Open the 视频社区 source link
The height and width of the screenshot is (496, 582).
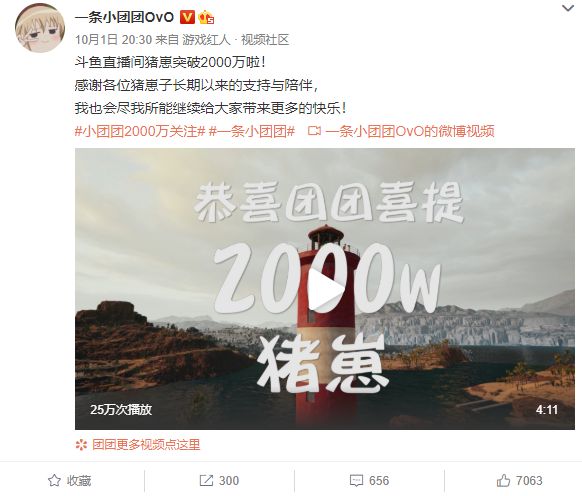(x=265, y=39)
